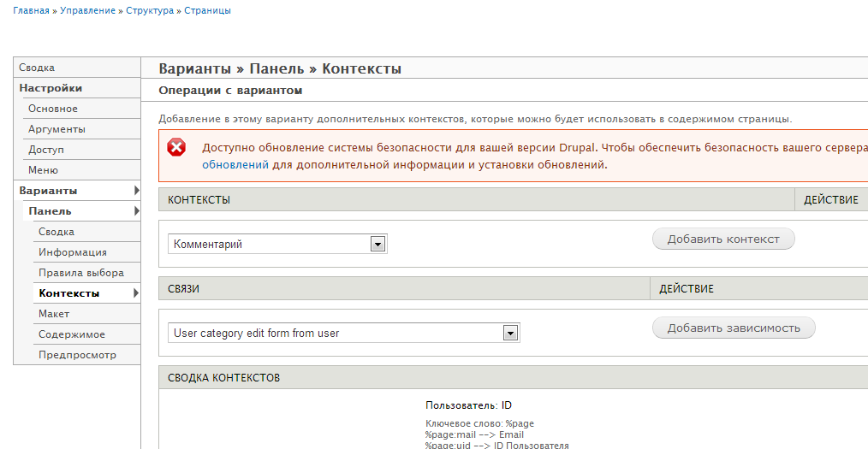Click the Добавить зависимость button
The height and width of the screenshot is (449, 868).
pos(734,328)
